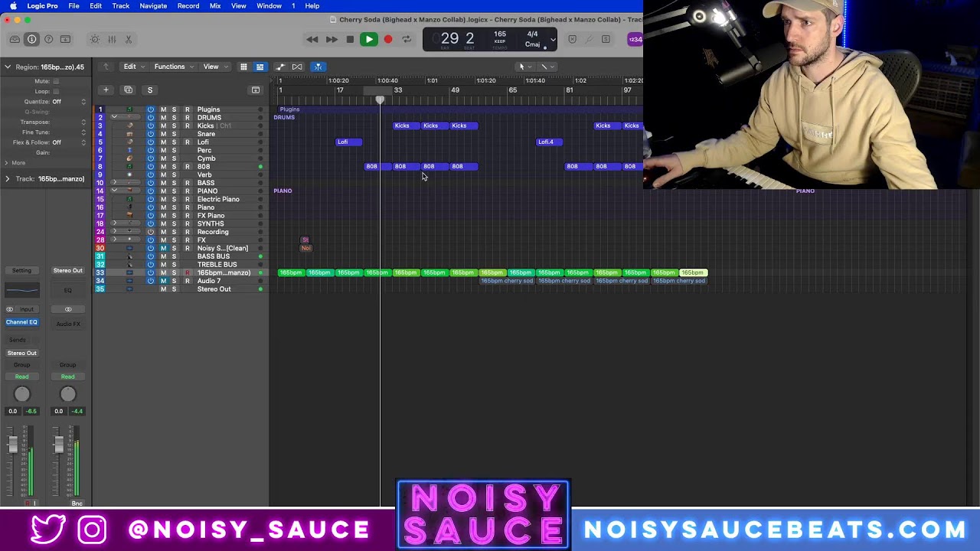This screenshot has height=551, width=980.
Task: Duplicate track button in track header
Action: (128, 90)
